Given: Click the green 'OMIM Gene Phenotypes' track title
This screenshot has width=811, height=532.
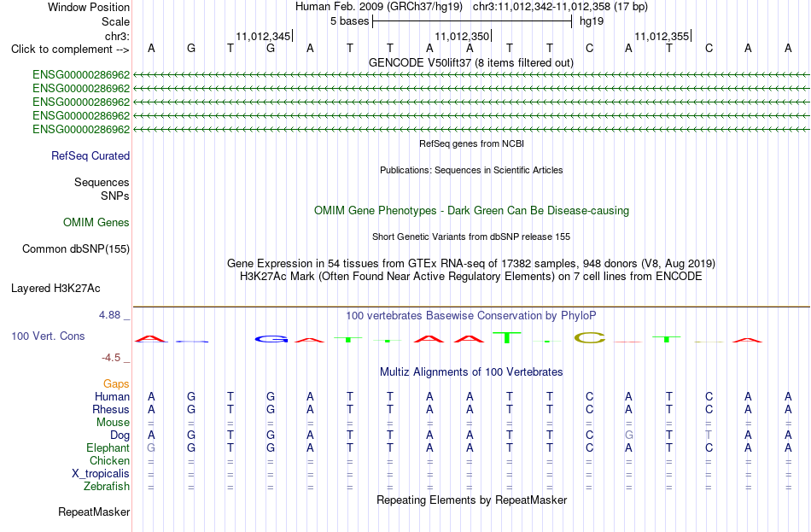Looking at the screenshot, I should tap(471, 211).
